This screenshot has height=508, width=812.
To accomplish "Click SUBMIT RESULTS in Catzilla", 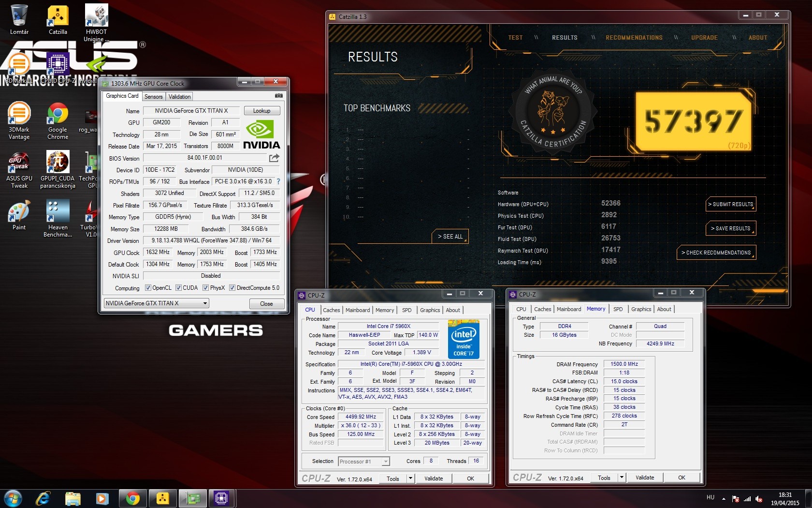I will pos(731,204).
